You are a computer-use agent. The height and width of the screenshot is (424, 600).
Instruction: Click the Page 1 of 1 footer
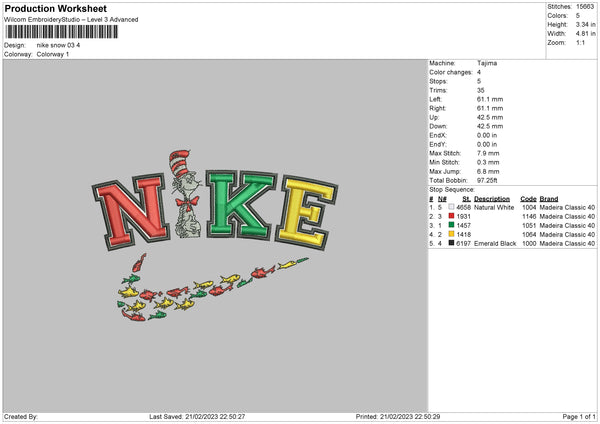[579, 417]
